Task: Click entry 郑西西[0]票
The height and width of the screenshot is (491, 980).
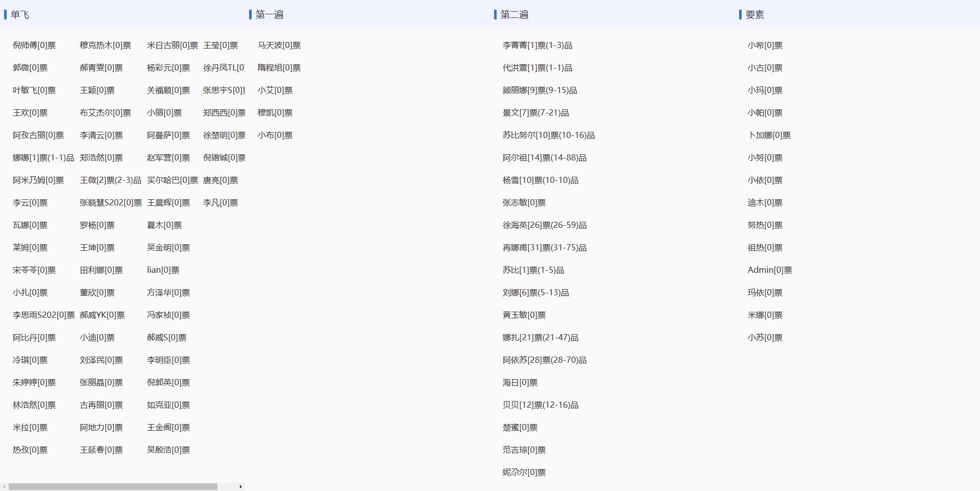Action: point(224,113)
